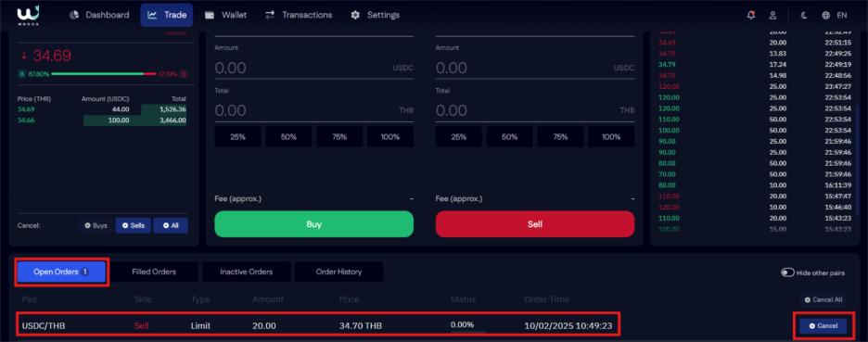This screenshot has width=868, height=342.
Task: Click the buy Amount USDC input field
Action: pos(313,68)
